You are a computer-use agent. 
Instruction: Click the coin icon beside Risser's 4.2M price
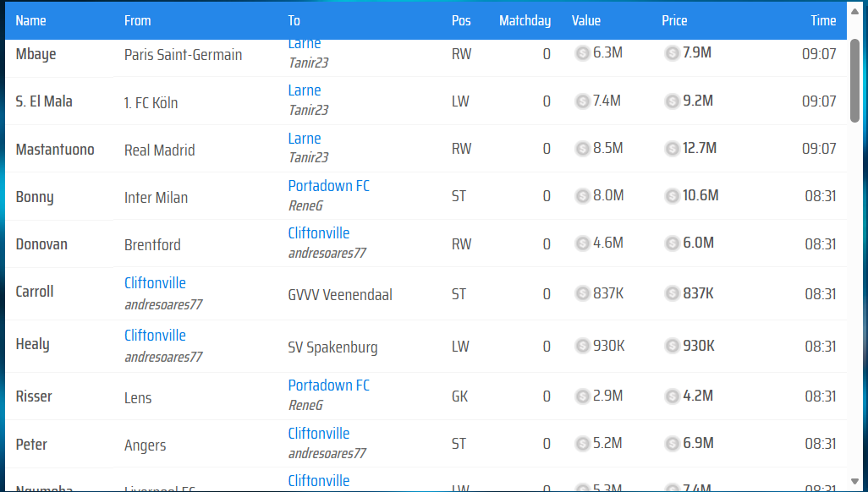(673, 396)
